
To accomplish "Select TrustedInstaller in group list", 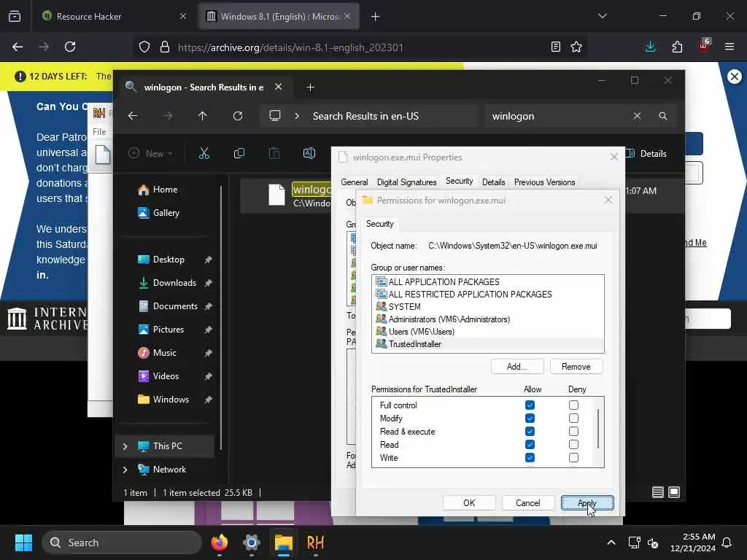I will [x=488, y=344].
